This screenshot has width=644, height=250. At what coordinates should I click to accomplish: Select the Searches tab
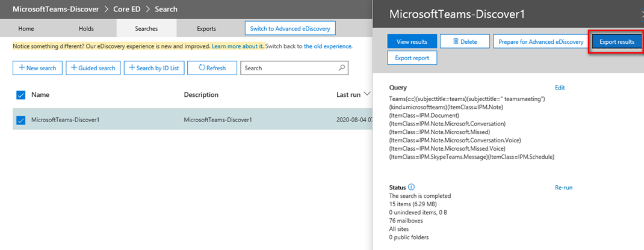pos(147,29)
